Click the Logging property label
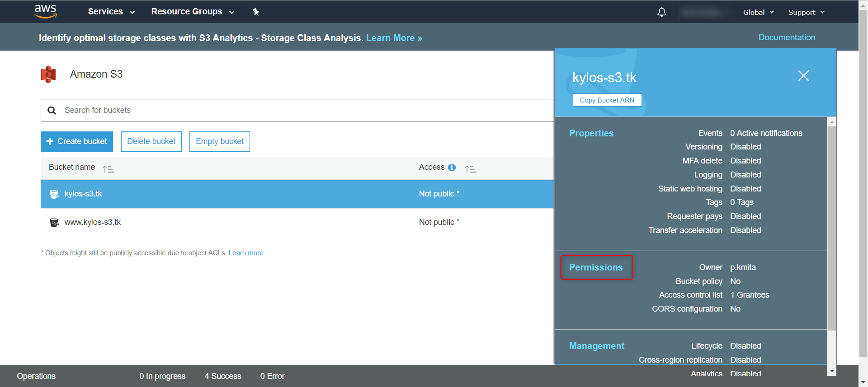Image resolution: width=868 pixels, height=387 pixels. tap(708, 175)
